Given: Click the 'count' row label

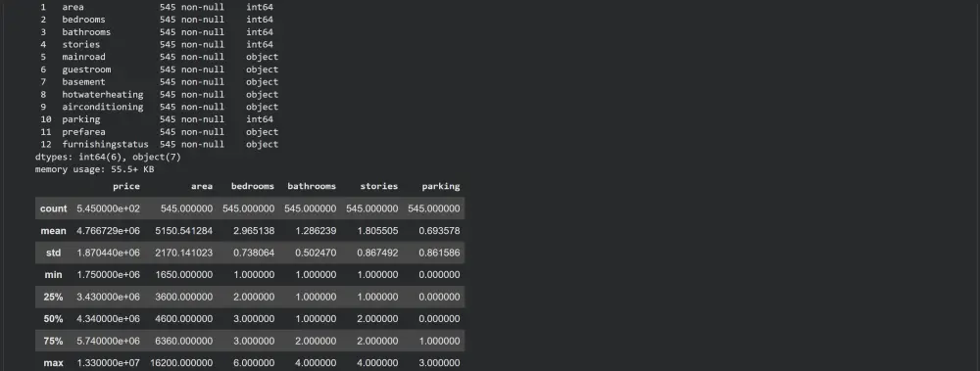Looking at the screenshot, I should [x=53, y=209].
